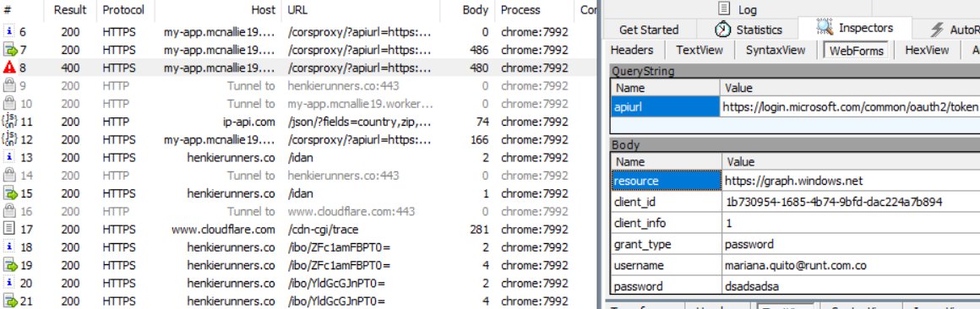
Task: Click the www.cloudflare.com:443 tunnel URL
Action: [351, 212]
